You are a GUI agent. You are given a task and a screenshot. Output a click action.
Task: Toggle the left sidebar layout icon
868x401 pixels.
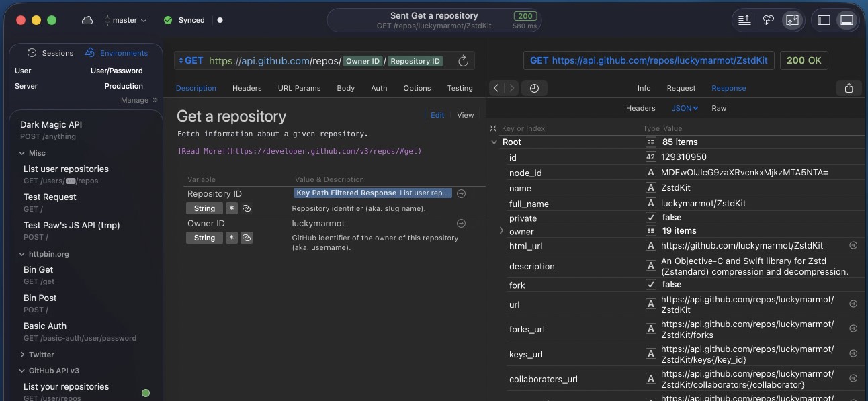coord(824,20)
